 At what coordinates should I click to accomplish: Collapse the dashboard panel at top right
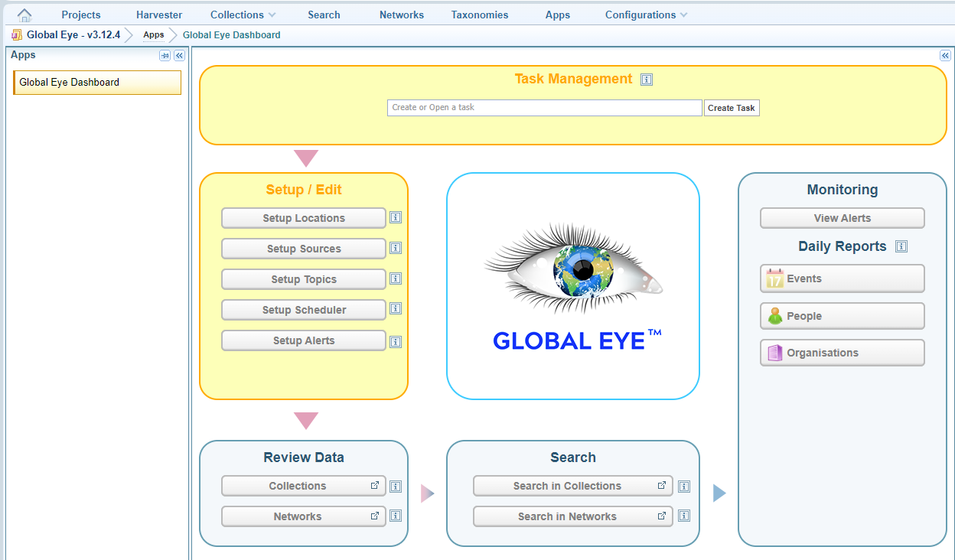(945, 56)
